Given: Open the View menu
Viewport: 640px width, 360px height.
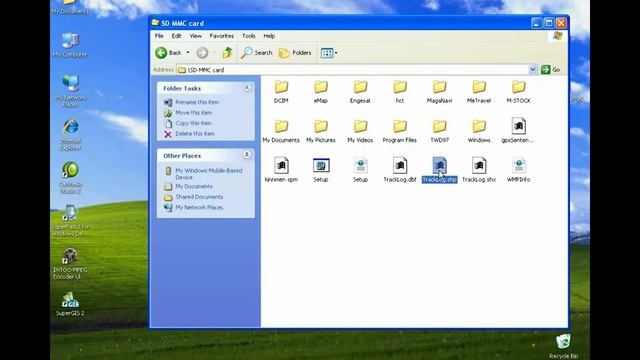Looking at the screenshot, I should (x=196, y=36).
